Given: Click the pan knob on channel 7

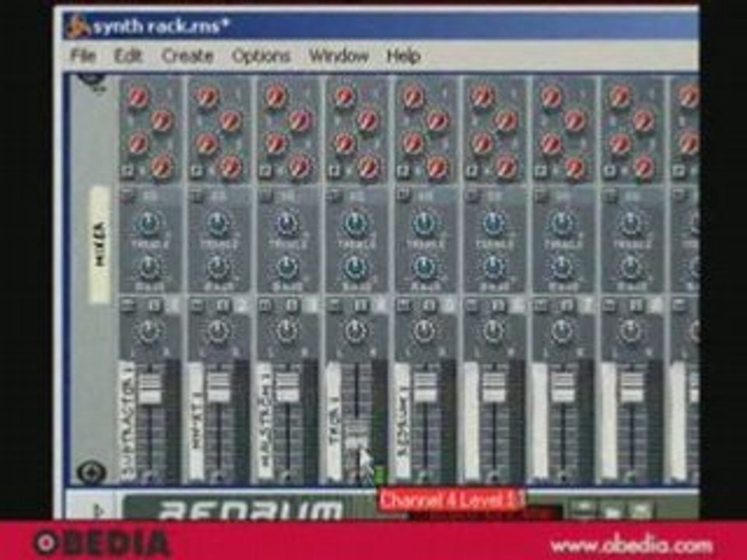Looking at the screenshot, I should tap(561, 331).
